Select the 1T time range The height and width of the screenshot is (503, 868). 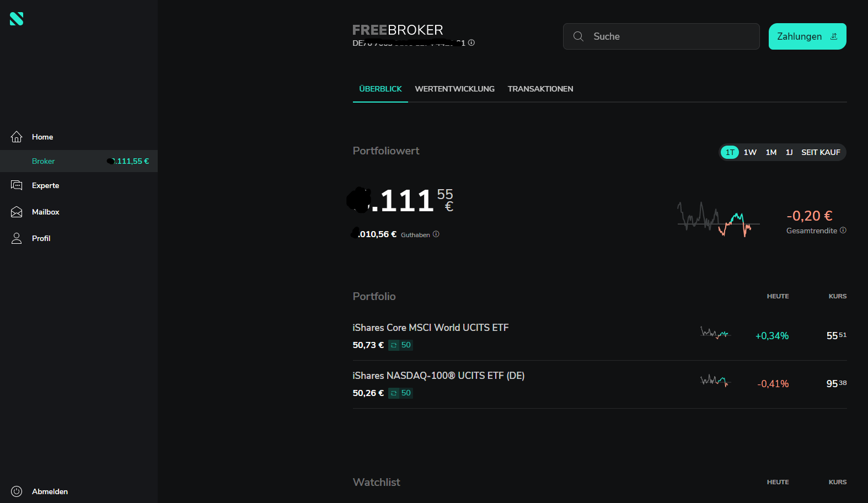tap(730, 152)
